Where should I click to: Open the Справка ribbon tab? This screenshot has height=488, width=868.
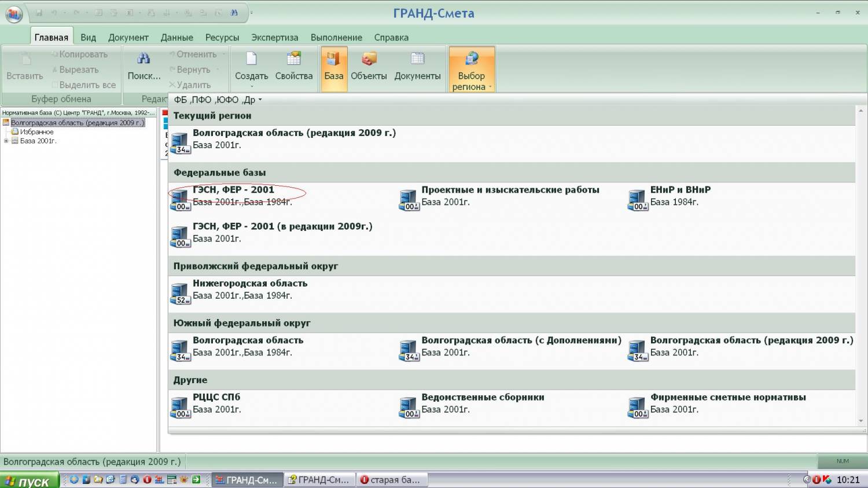[x=391, y=37]
